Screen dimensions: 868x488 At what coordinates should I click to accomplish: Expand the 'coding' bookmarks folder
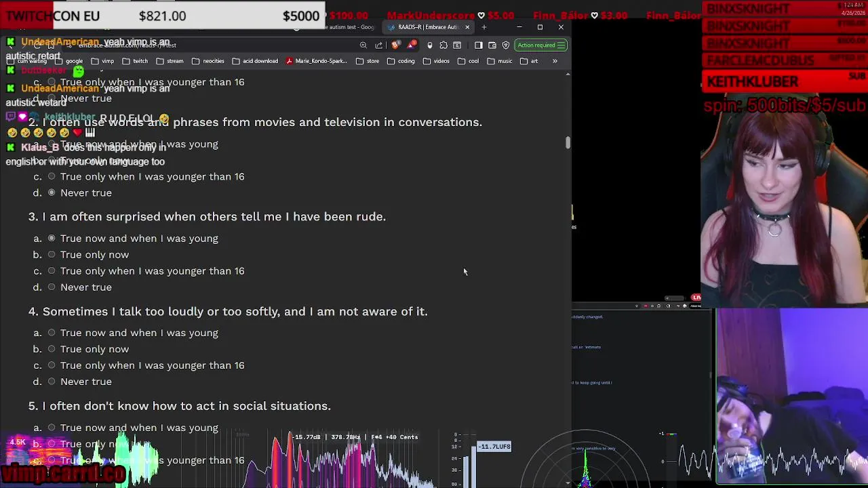[401, 61]
